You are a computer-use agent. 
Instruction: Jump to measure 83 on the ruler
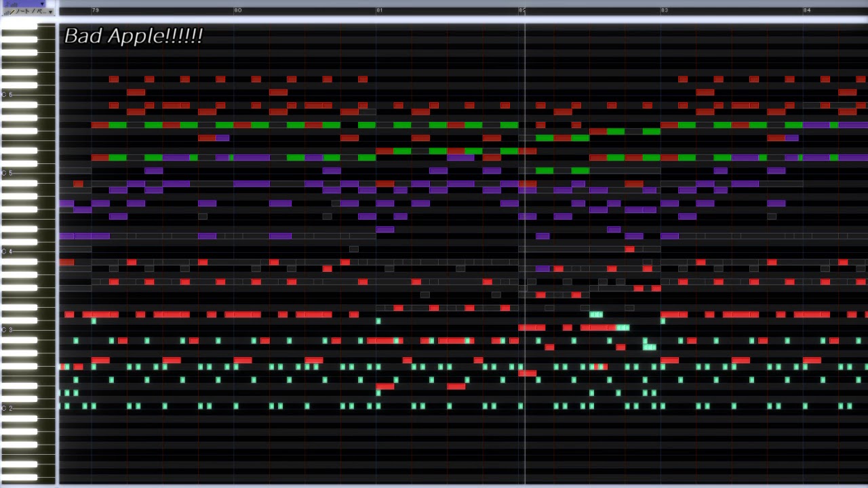[665, 10]
